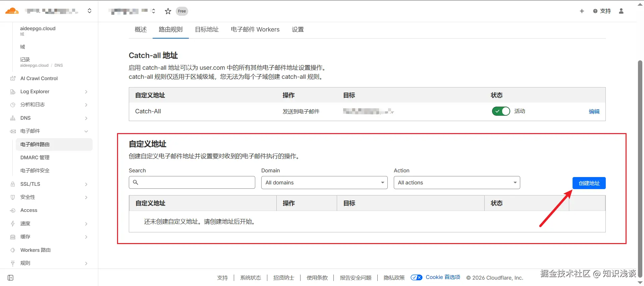The width and height of the screenshot is (644, 286).
Task: Open the All domains dropdown
Action: tap(324, 183)
